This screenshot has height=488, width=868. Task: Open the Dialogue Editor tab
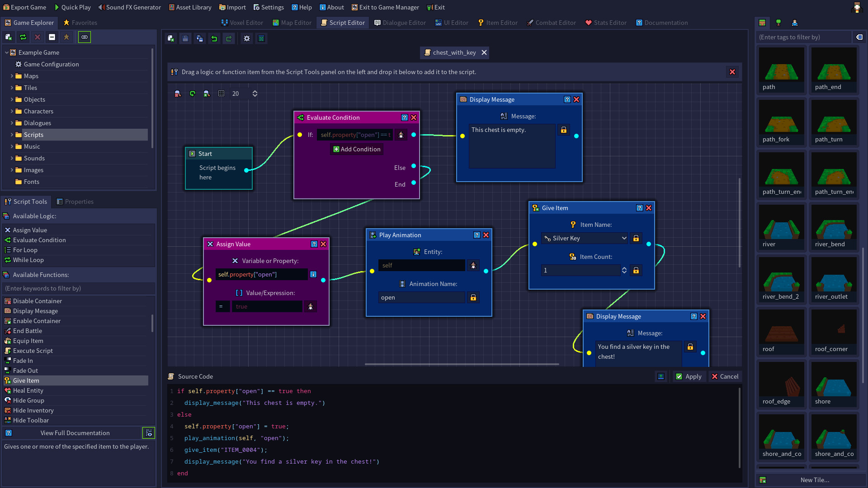coord(400,22)
